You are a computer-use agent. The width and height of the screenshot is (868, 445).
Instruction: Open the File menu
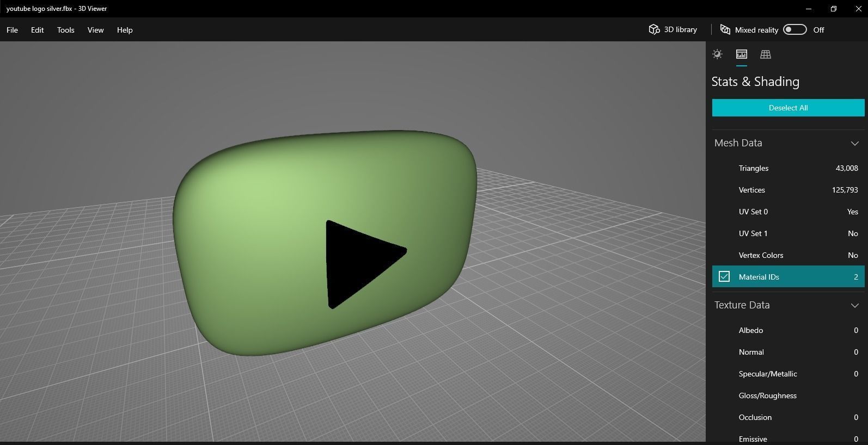pos(12,30)
